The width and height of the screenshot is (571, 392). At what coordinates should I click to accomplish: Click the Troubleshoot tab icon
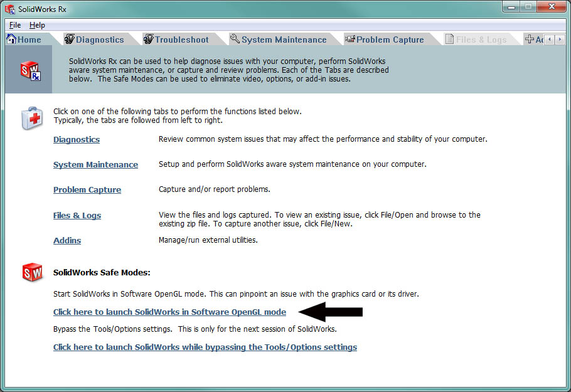(149, 39)
